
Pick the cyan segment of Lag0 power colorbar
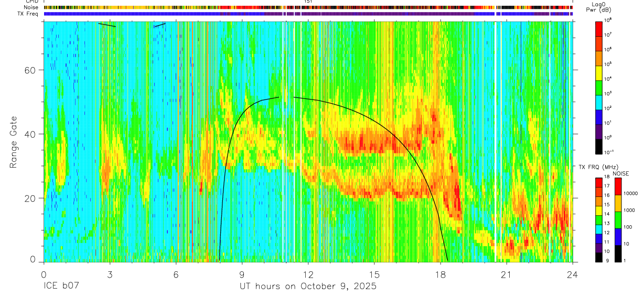pos(598,102)
